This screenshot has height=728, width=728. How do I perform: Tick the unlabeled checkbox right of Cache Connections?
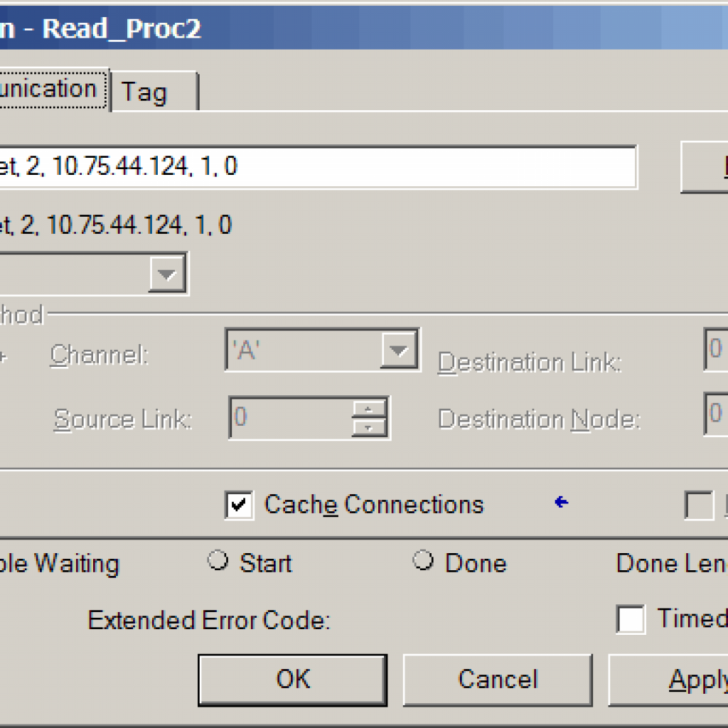pyautogui.click(x=700, y=505)
